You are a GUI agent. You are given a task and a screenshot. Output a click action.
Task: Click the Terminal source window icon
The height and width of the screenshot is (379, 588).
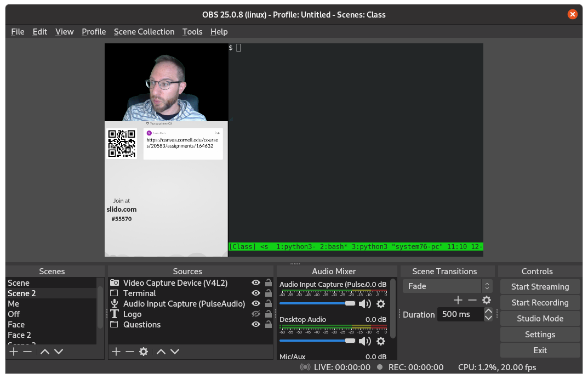tap(114, 293)
